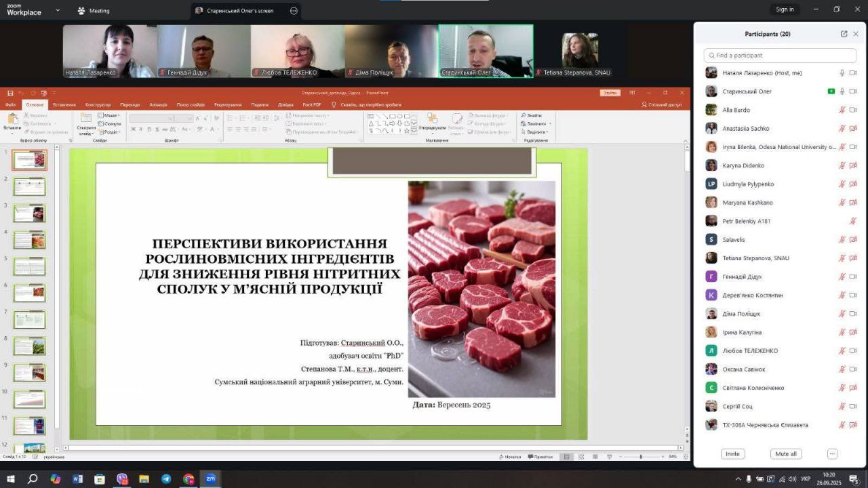Screen dimensions: 868x488
Task: Unmute Alla Burdo's microphone icon
Action: 842,110
